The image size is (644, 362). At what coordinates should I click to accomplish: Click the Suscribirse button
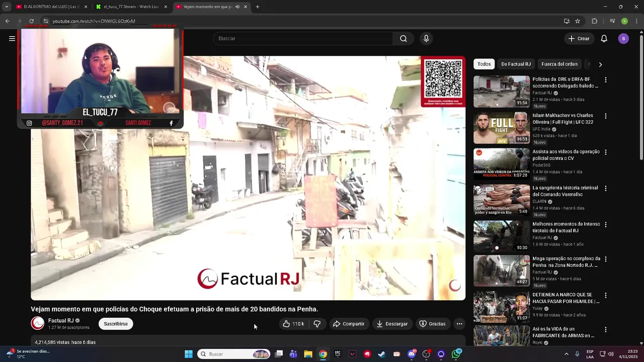coord(116,324)
